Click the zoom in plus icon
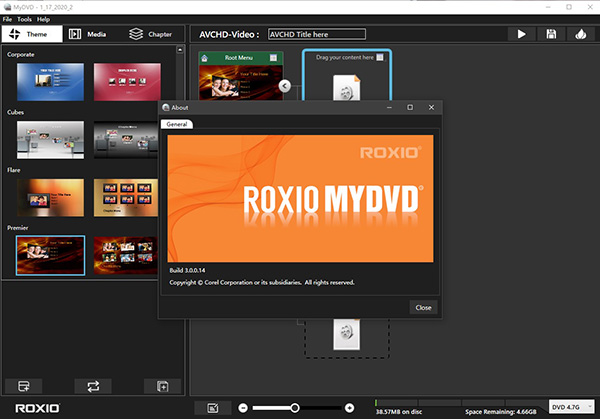 (349, 408)
